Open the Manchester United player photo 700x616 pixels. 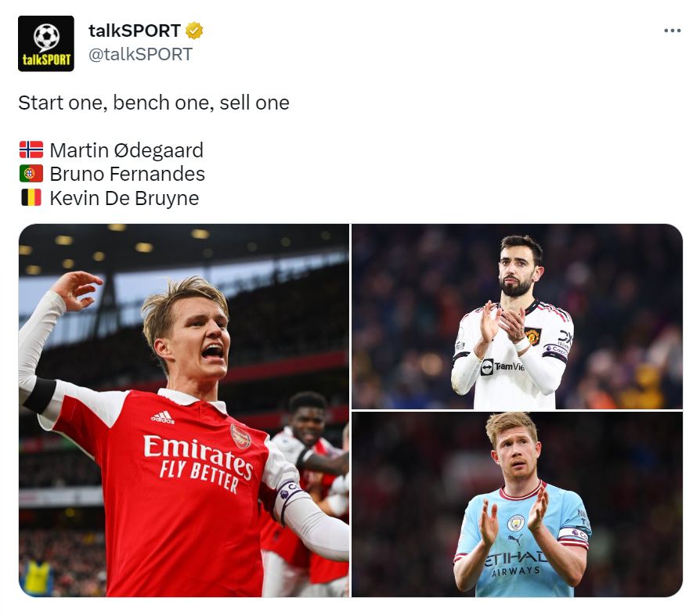pyautogui.click(x=518, y=316)
